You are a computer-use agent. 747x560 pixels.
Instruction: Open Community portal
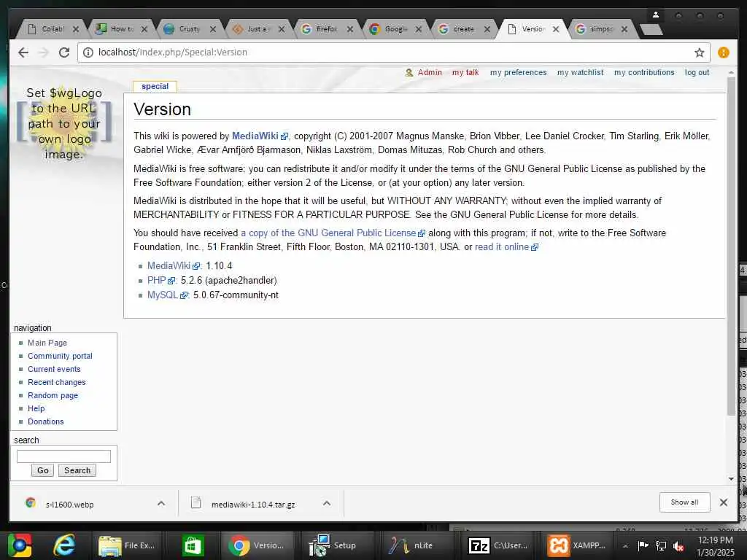(60, 356)
